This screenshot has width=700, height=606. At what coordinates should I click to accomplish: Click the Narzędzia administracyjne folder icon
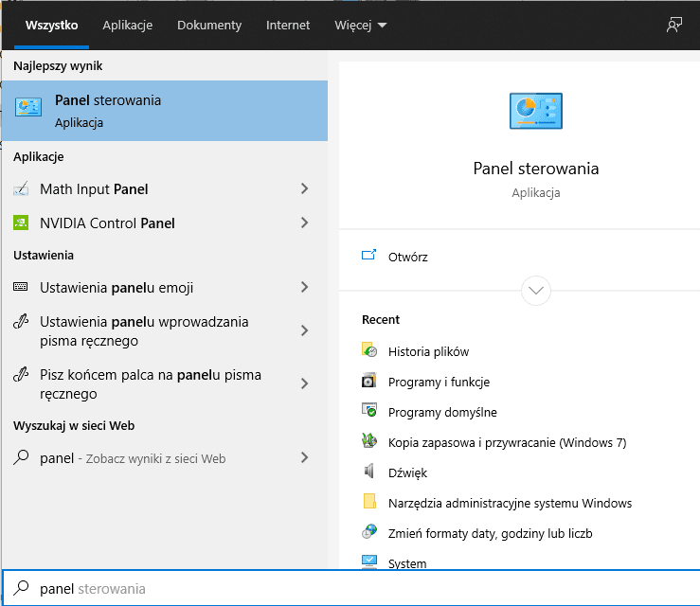[x=369, y=501]
